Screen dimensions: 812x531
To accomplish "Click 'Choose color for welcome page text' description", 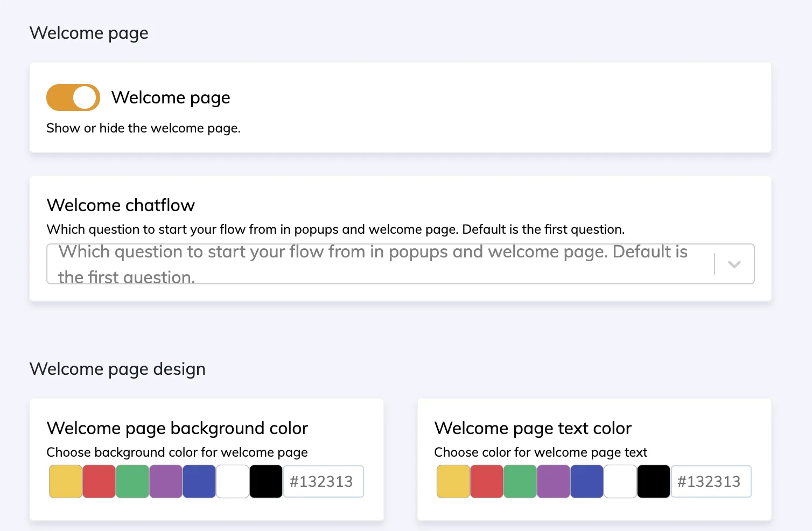I will coord(541,452).
